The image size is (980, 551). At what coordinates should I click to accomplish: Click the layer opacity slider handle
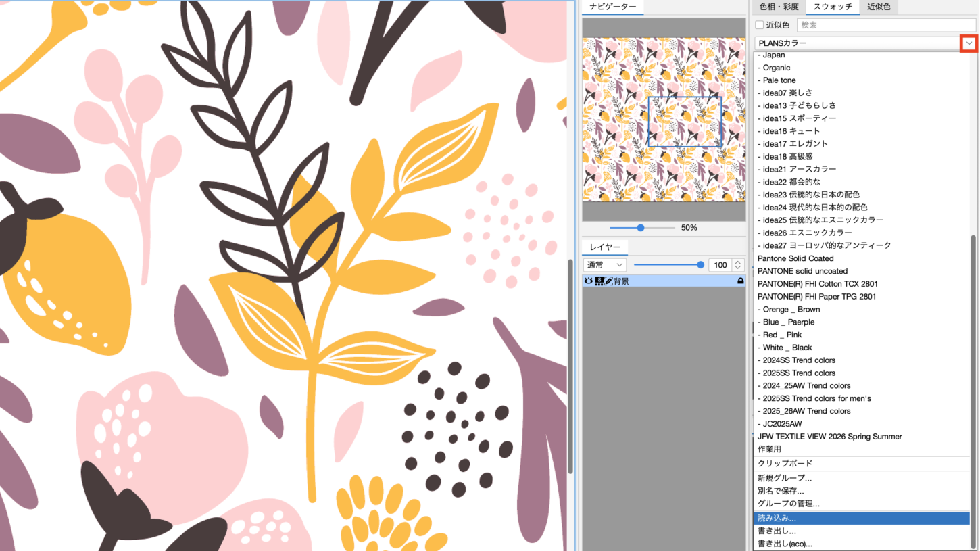coord(700,265)
